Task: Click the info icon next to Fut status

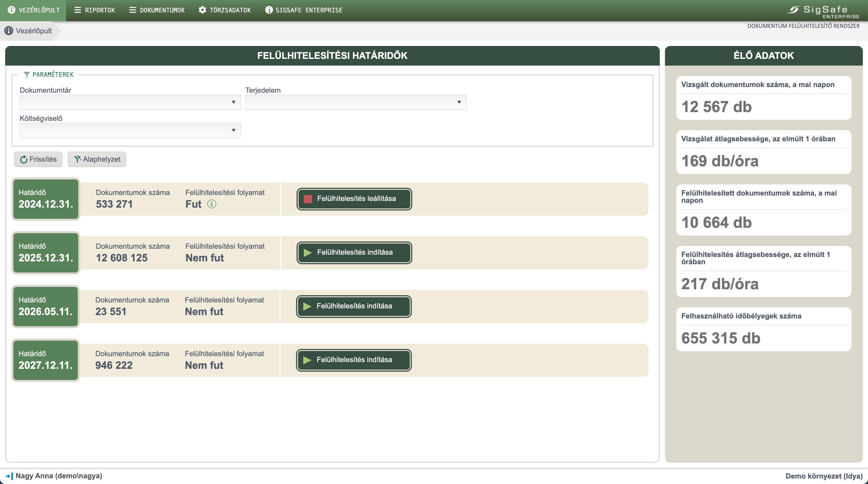Action: [x=212, y=204]
